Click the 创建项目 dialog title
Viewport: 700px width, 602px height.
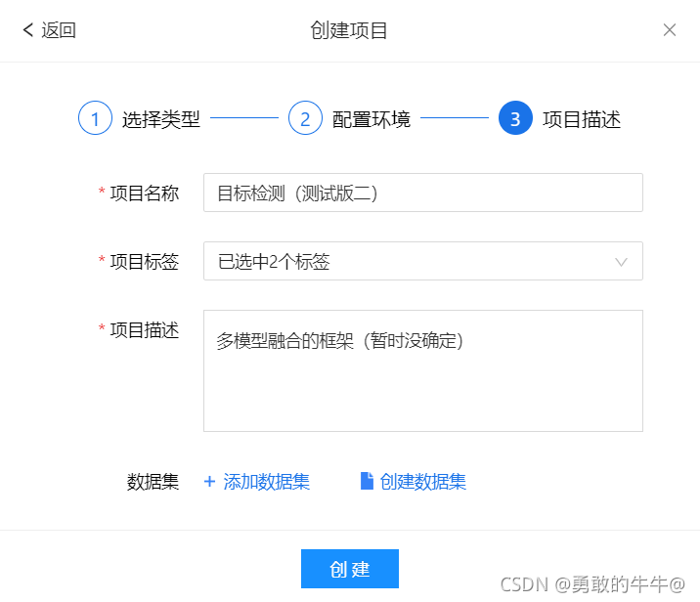349,30
